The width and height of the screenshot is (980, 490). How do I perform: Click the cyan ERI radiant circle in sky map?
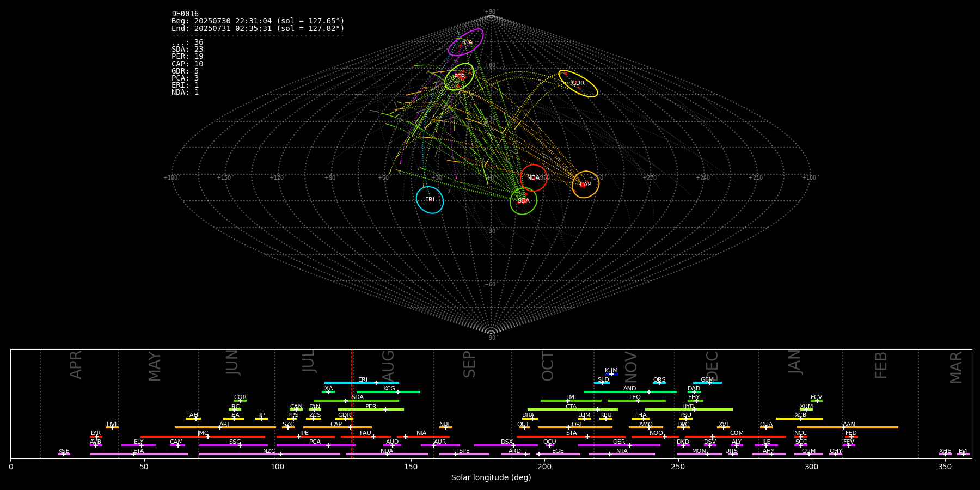click(430, 200)
